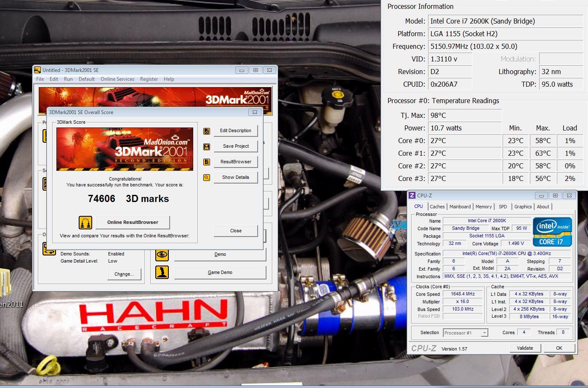The height and width of the screenshot is (388, 588).
Task: Click the joystick icon beside Game Demo
Action: pos(162,272)
